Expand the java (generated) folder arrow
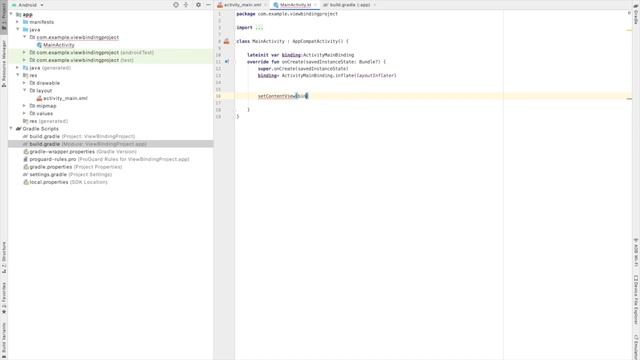 click(x=18, y=68)
